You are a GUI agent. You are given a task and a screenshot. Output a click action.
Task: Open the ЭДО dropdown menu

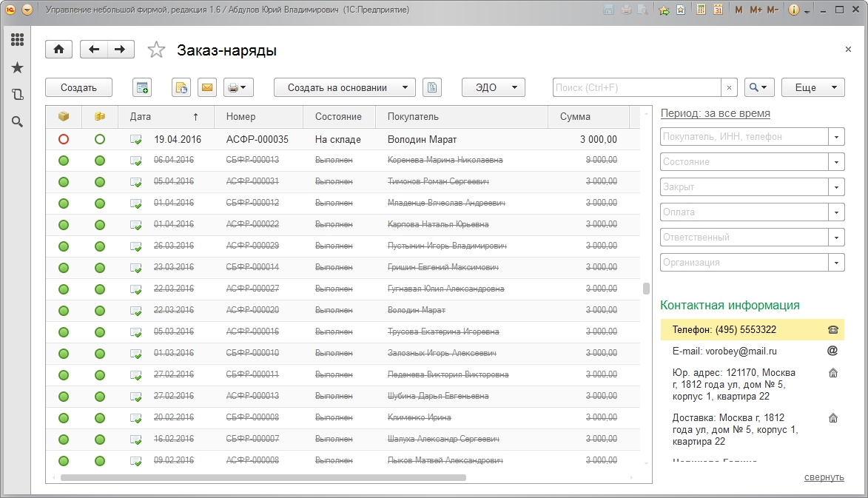494,87
